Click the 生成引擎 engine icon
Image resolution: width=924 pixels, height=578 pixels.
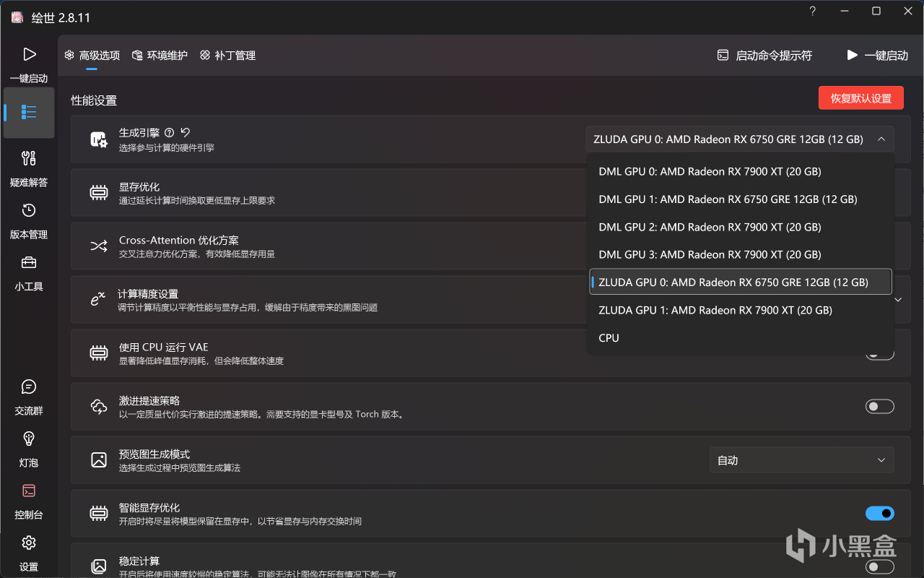[99, 139]
